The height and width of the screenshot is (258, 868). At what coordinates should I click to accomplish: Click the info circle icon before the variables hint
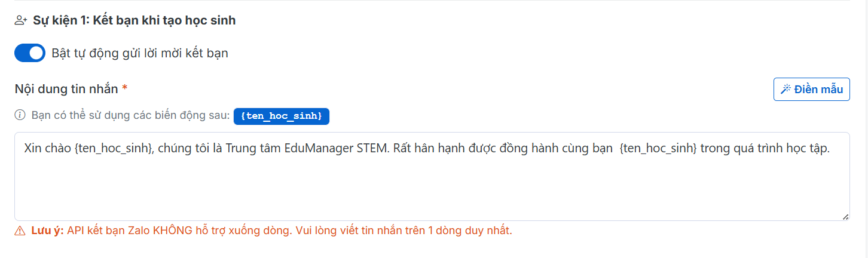pos(20,116)
